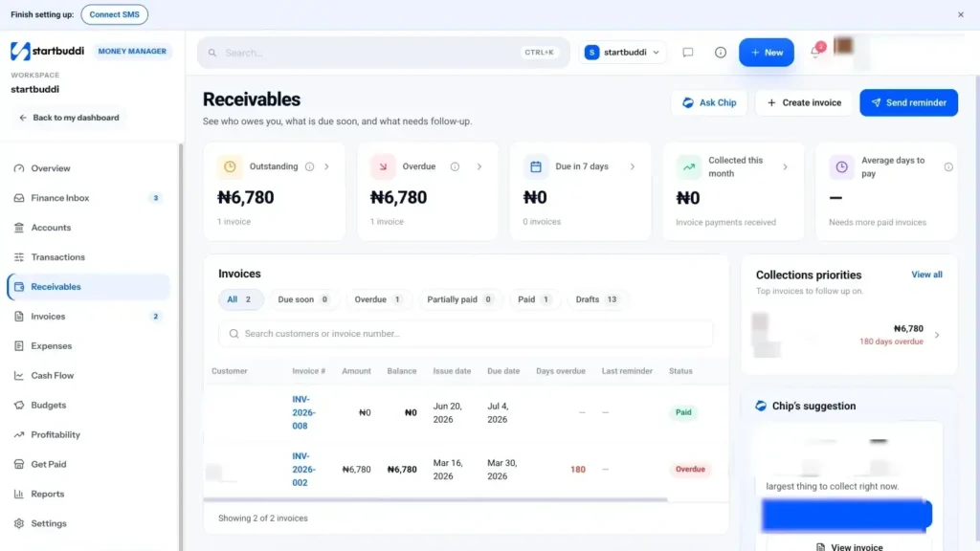Viewport: 980px width, 551px height.
Task: Select the All invoices filter tab
Action: click(x=240, y=299)
